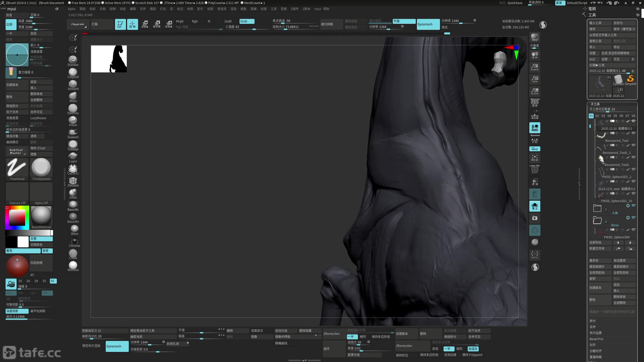
Task: Select the ClayBuildup brush icon
Action: coord(73,72)
